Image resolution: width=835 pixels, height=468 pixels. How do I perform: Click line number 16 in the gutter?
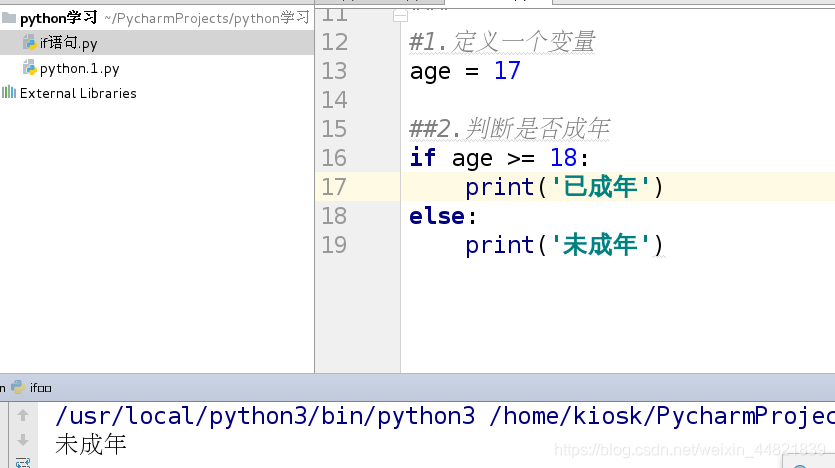tap(334, 158)
